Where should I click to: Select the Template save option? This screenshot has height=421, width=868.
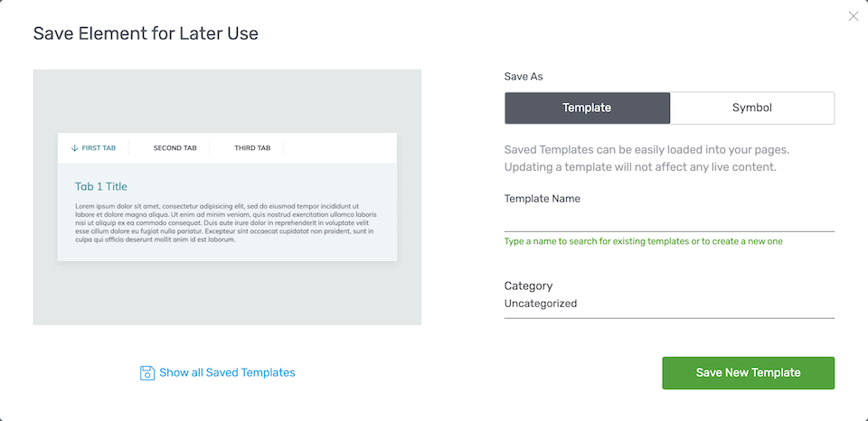pos(587,108)
